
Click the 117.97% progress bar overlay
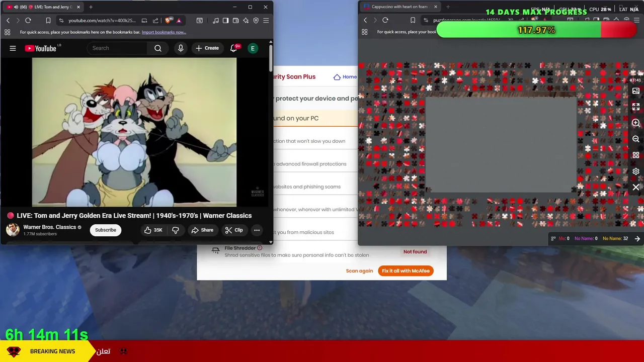point(536,30)
